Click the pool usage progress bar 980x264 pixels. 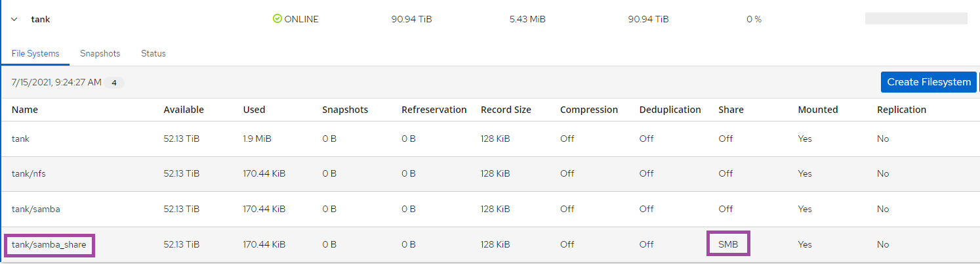click(x=916, y=19)
